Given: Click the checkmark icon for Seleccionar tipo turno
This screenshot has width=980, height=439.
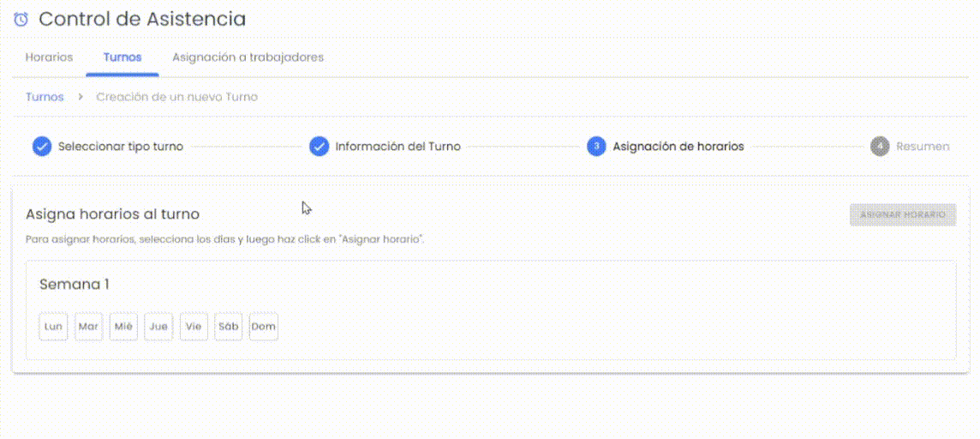Looking at the screenshot, I should (42, 147).
